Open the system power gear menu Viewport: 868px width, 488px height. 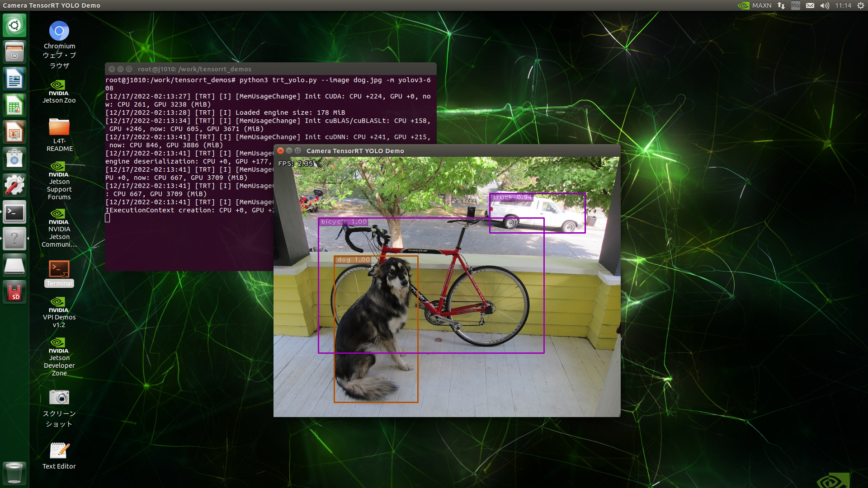[x=860, y=5]
